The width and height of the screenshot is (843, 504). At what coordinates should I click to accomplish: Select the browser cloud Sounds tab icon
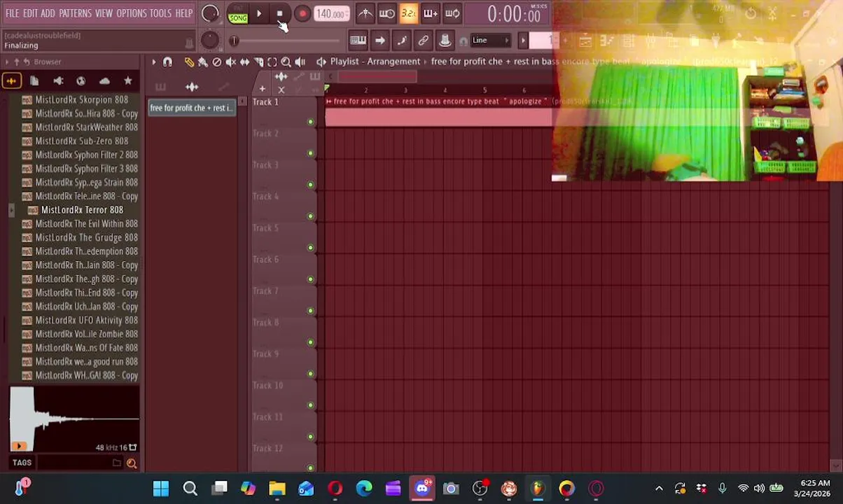click(104, 81)
